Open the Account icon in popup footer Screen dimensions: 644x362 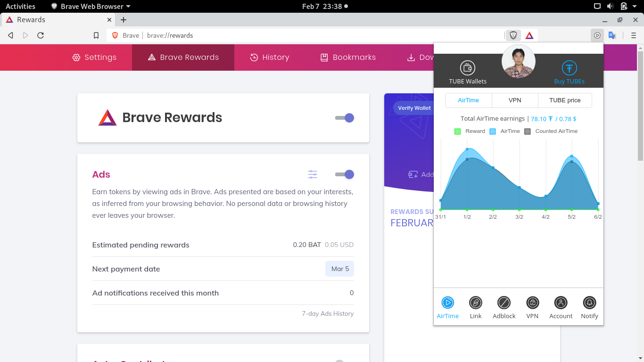click(561, 303)
